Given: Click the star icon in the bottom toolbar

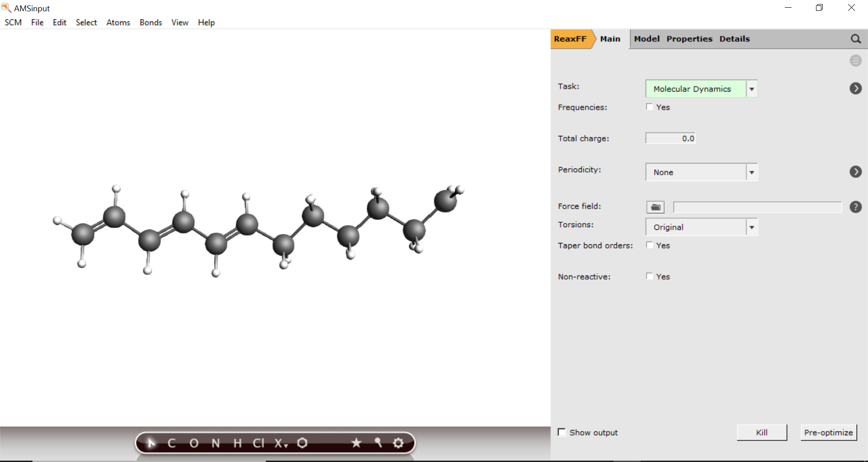Looking at the screenshot, I should coord(356,443).
